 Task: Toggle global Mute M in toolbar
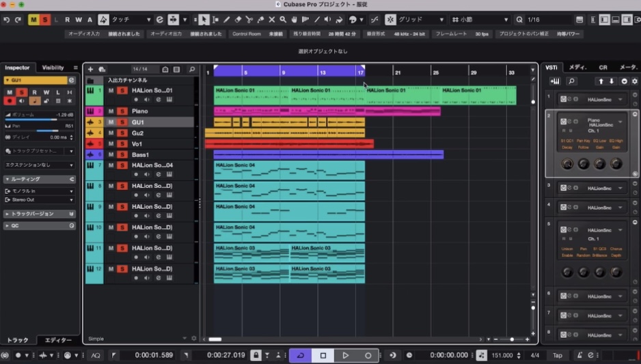33,20
